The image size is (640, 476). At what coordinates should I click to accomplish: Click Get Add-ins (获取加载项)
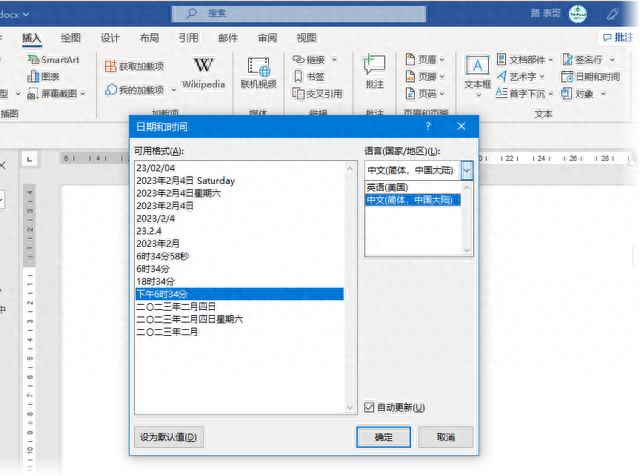click(134, 66)
